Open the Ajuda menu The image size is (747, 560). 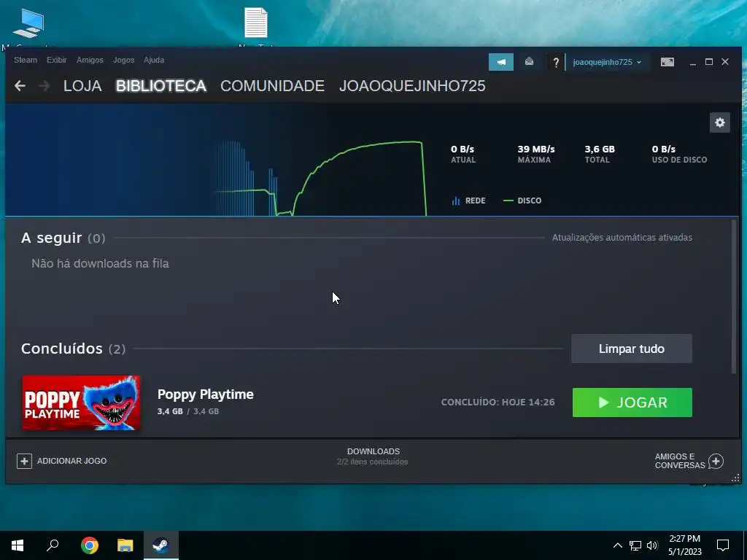point(154,60)
